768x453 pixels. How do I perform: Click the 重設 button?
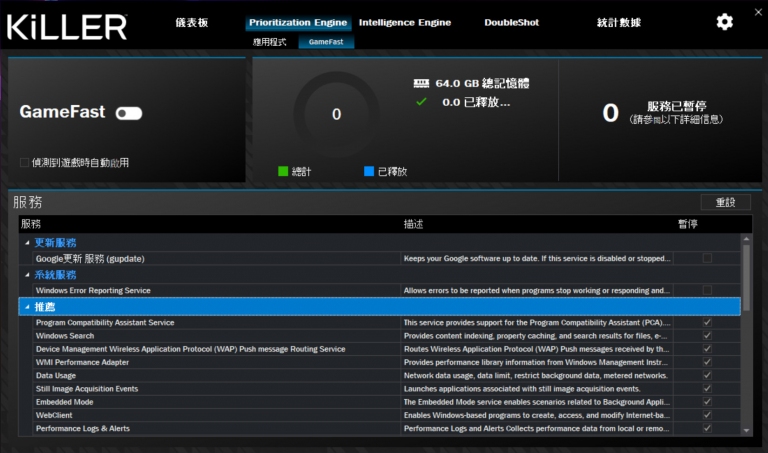(725, 202)
